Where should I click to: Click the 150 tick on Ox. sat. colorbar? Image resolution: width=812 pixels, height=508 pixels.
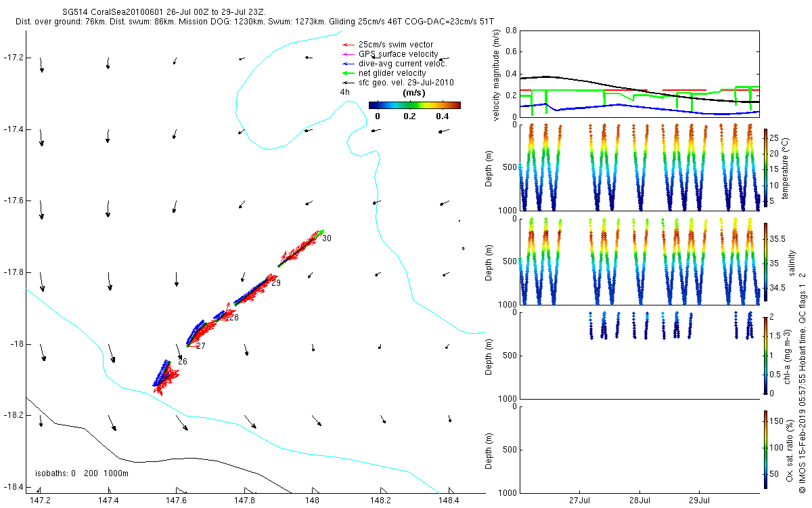(x=775, y=421)
